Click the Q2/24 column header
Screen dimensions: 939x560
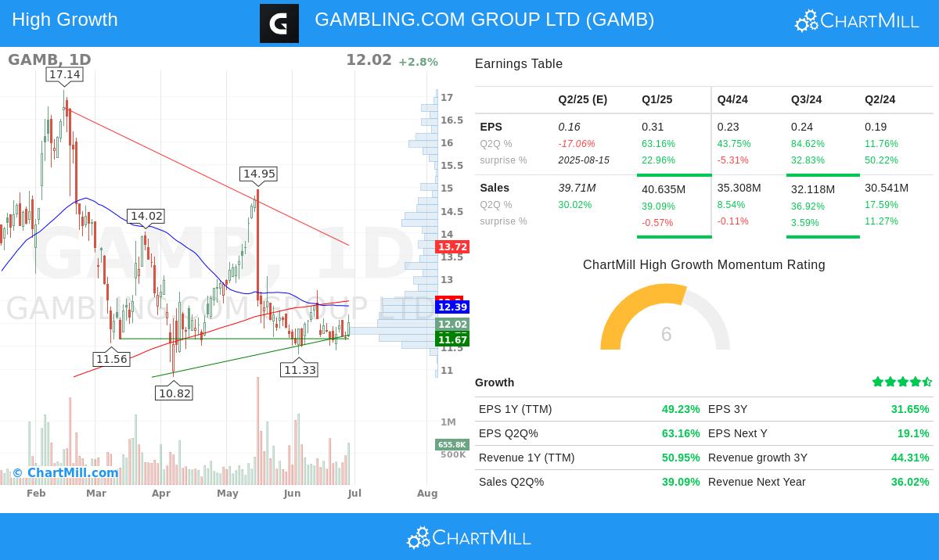click(880, 100)
